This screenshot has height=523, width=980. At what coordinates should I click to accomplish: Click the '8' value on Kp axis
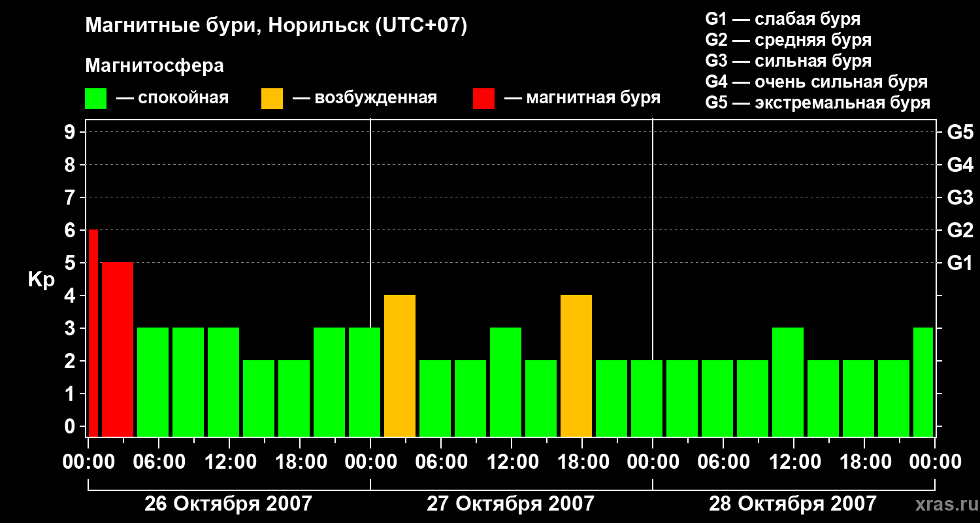(x=71, y=165)
